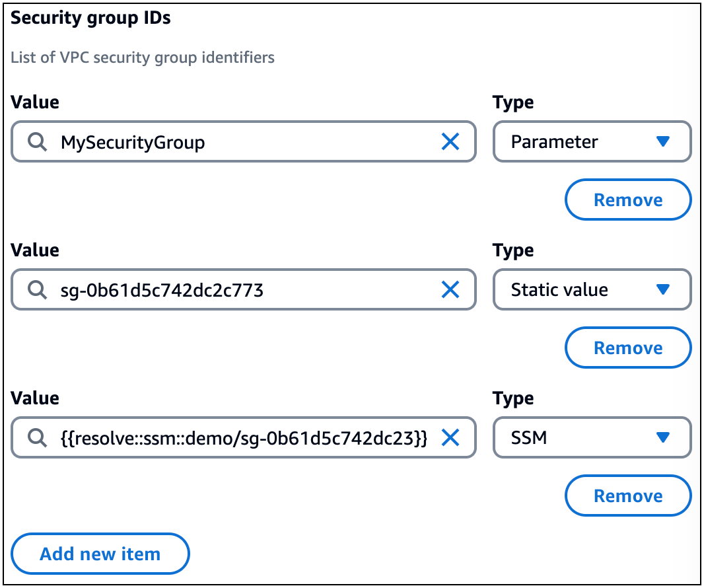Remove the sg-0b61d5c742dc2c773 static value entry

627,348
